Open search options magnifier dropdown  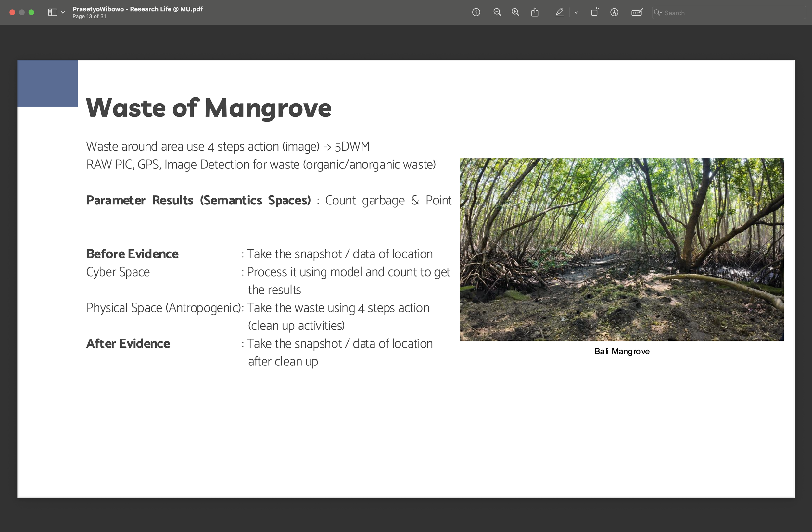click(x=658, y=13)
